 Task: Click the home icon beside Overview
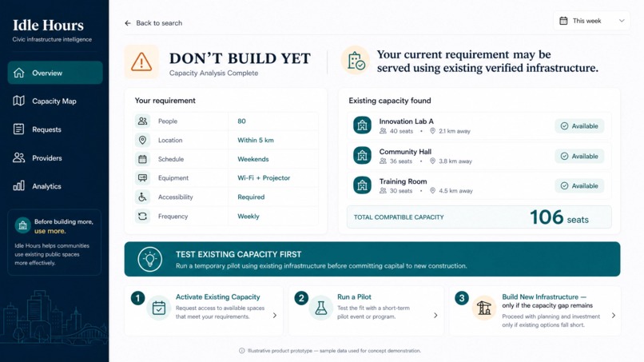[19, 73]
